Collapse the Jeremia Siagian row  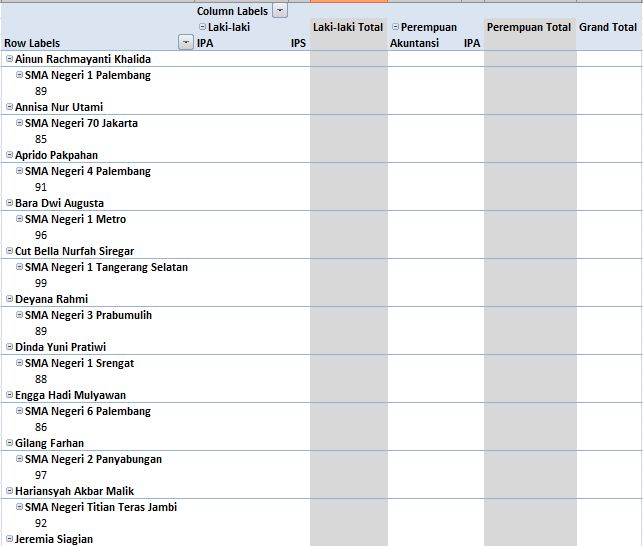(9, 539)
